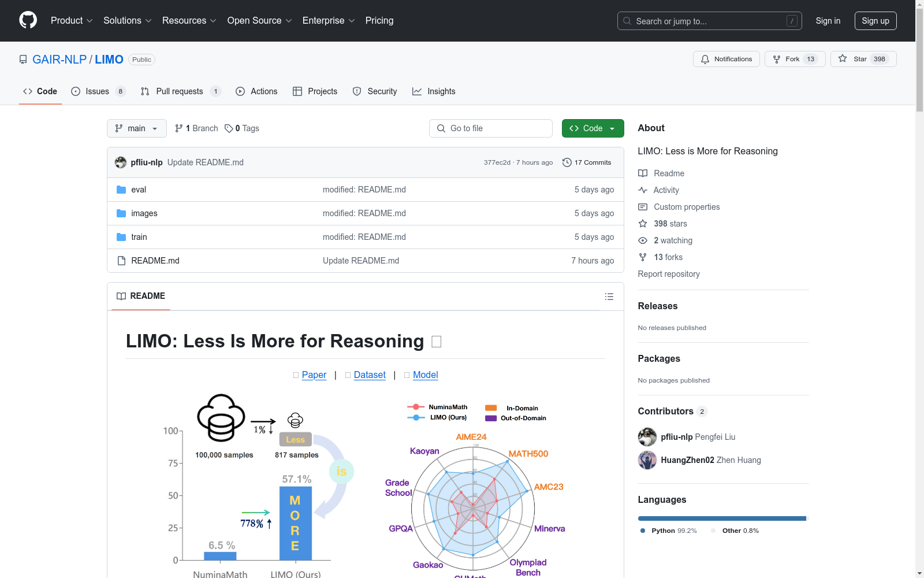
Task: Open the Dataset link
Action: [370, 375]
